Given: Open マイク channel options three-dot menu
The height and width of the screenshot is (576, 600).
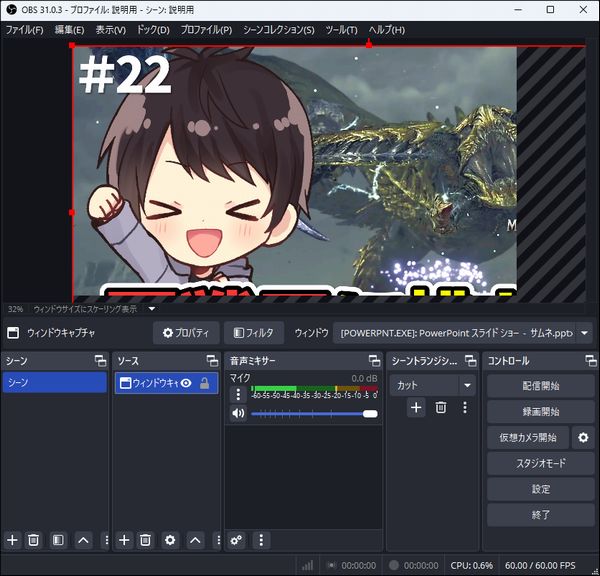Looking at the screenshot, I should [x=238, y=394].
